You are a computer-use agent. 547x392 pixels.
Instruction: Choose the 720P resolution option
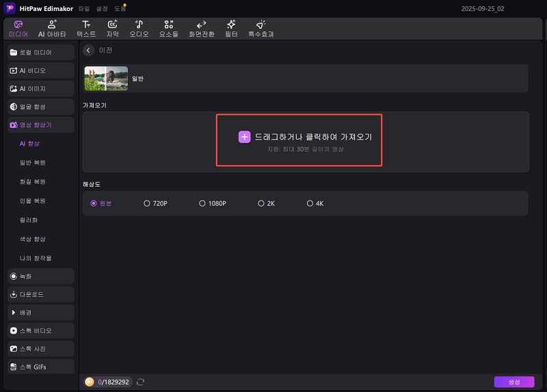coord(147,203)
